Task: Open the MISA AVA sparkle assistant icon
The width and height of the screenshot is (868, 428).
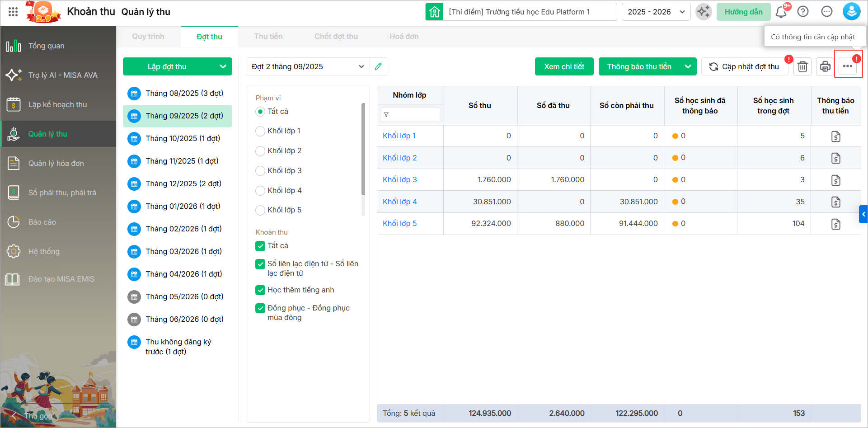Action: click(x=704, y=12)
